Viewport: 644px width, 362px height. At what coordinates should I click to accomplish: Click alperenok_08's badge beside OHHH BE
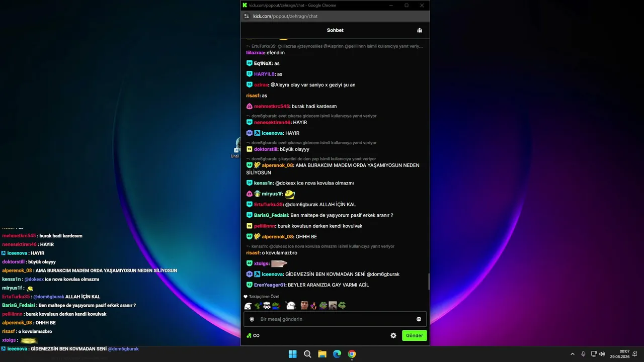click(257, 236)
